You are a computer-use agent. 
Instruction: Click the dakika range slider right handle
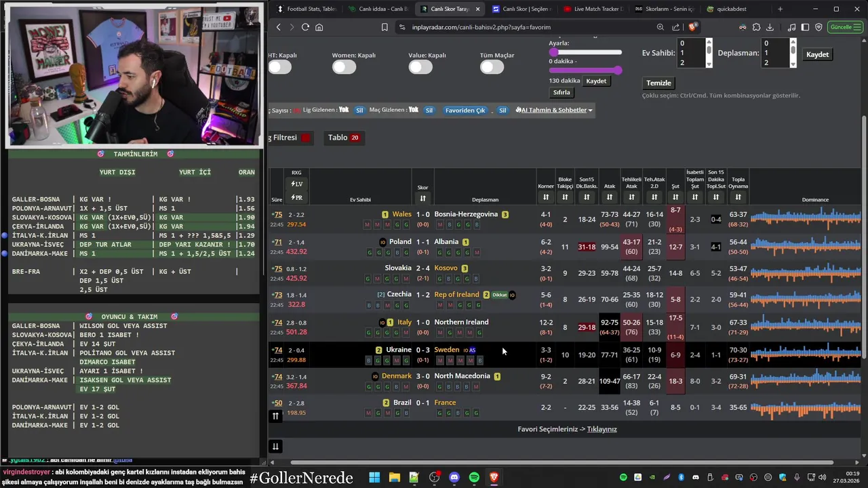point(617,70)
